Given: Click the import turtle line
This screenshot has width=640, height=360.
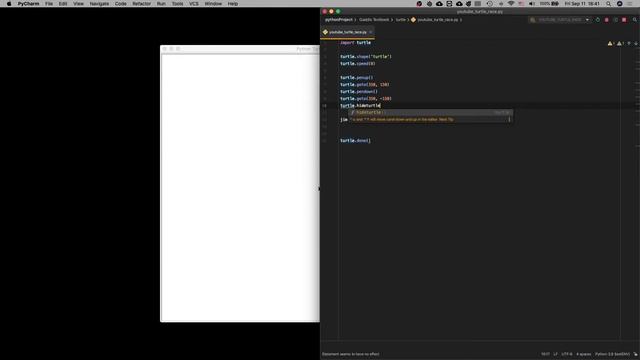Looking at the screenshot, I should 356,42.
